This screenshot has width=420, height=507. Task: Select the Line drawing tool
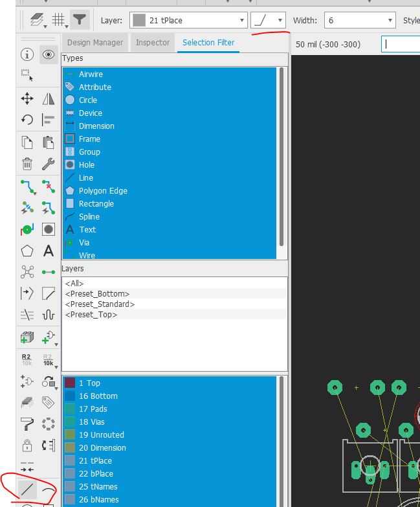coord(27,489)
